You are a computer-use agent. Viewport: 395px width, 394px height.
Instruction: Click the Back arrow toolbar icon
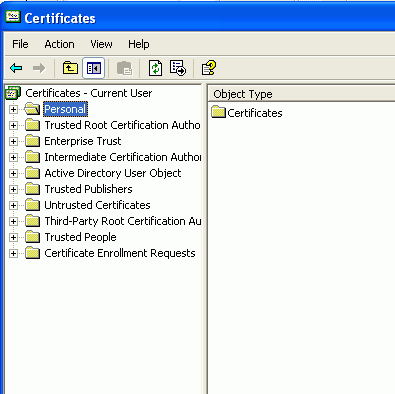(x=16, y=68)
